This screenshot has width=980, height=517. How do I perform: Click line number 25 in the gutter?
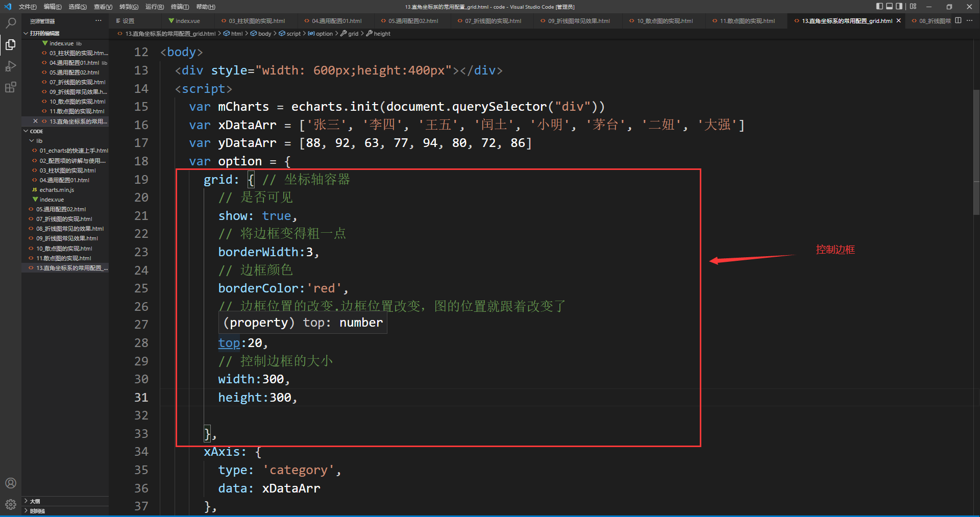pyautogui.click(x=141, y=288)
